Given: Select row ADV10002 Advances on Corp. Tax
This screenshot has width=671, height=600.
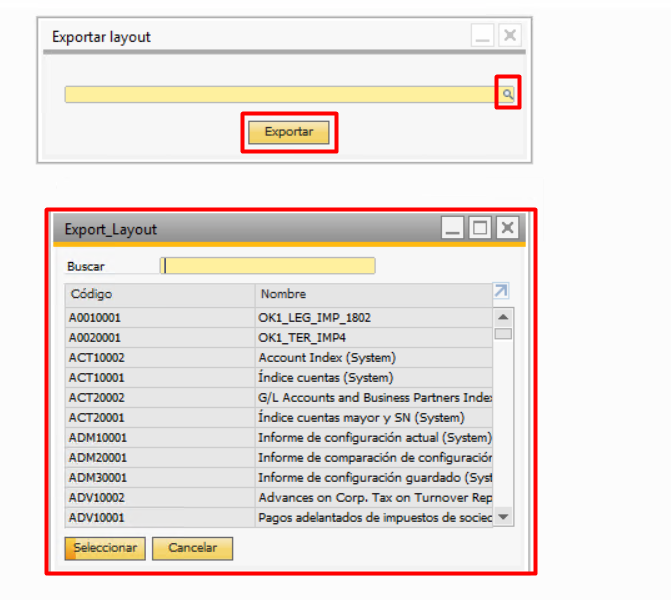Looking at the screenshot, I should (278, 497).
